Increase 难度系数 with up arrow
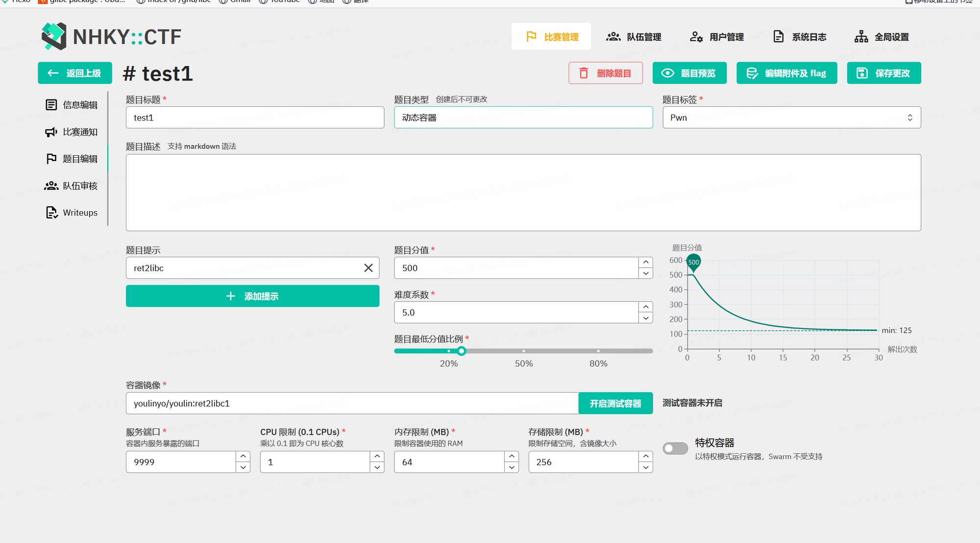Screen dimensions: 980x543 [646, 307]
